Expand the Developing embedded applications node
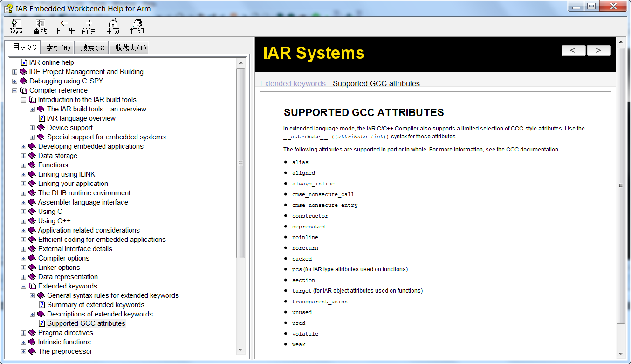The height and width of the screenshot is (364, 631). pyautogui.click(x=23, y=146)
